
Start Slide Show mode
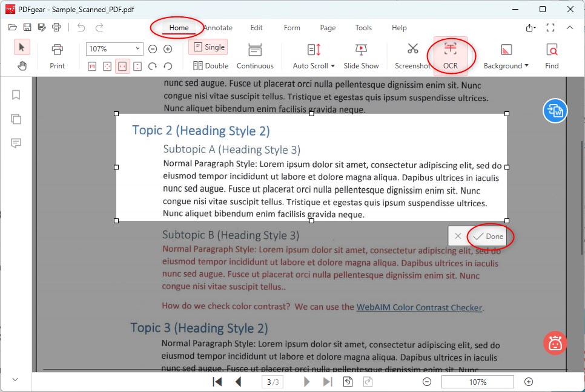361,55
